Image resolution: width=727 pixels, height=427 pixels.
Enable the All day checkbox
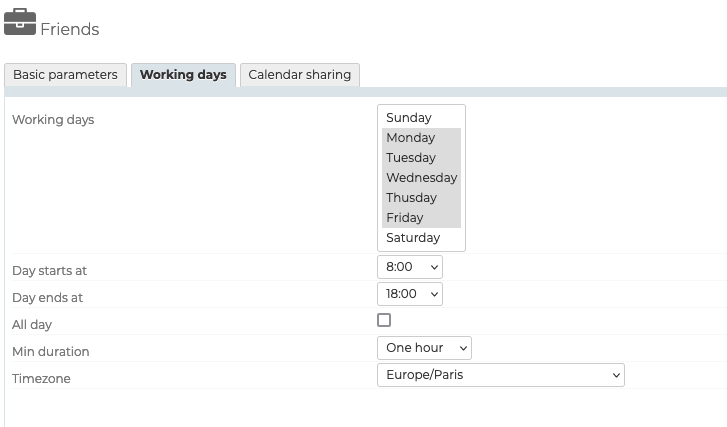tap(384, 320)
